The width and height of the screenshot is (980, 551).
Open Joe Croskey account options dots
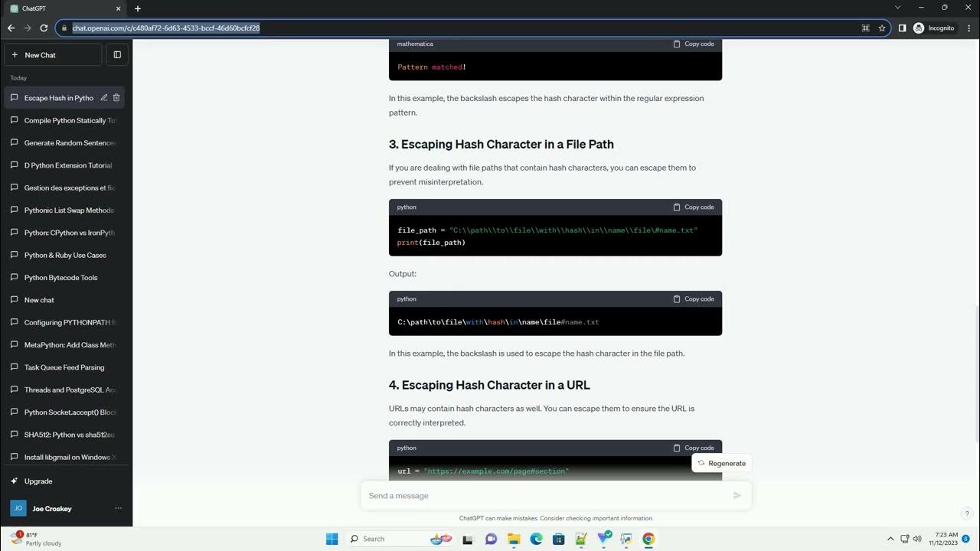118,508
